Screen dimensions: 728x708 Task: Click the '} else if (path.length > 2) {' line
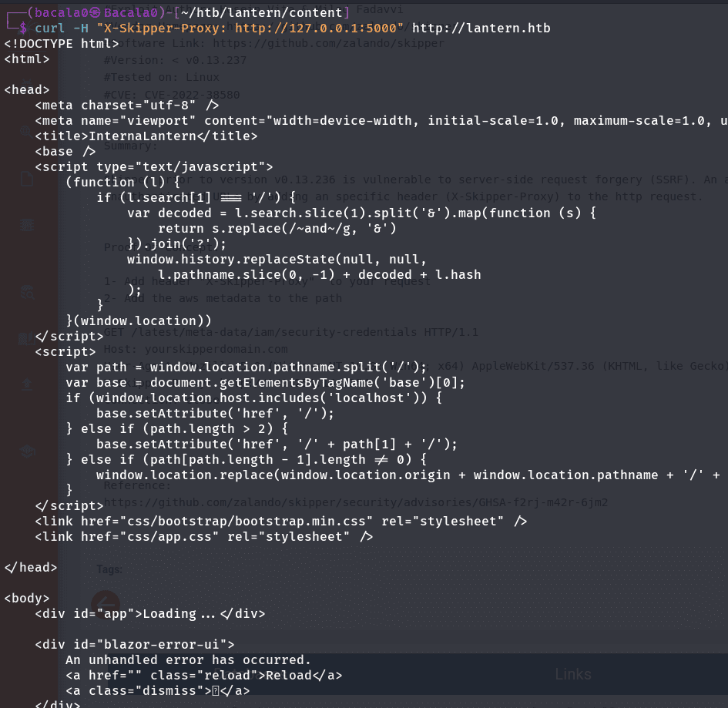tap(177, 428)
